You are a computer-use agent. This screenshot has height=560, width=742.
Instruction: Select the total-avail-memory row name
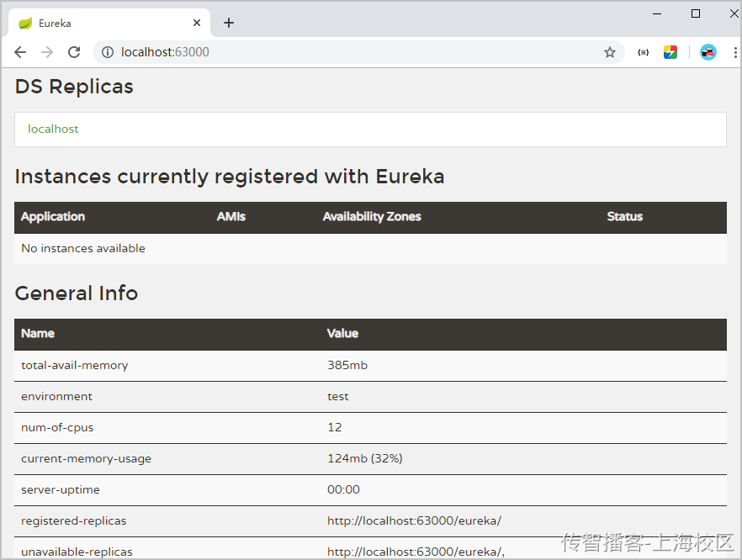tap(75, 365)
